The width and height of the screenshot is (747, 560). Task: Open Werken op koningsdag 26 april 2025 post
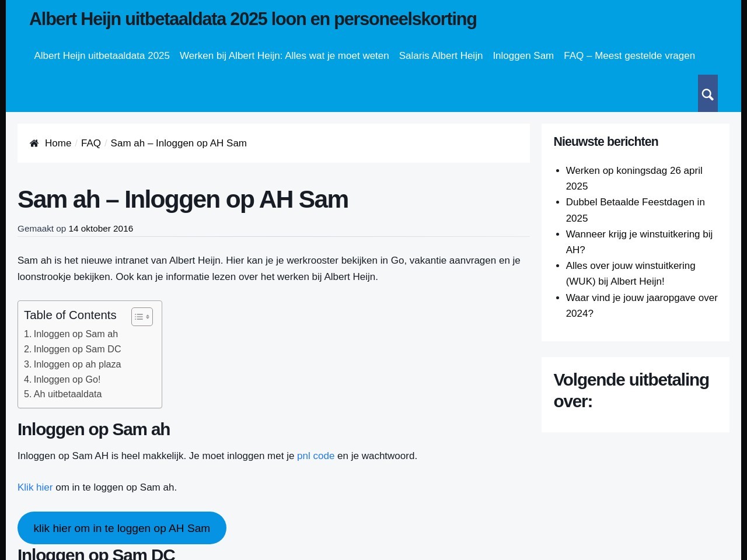tap(634, 178)
